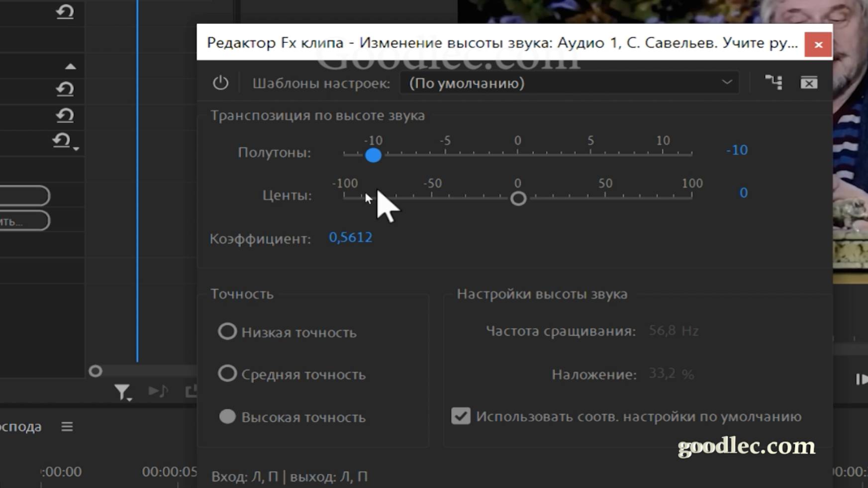The height and width of the screenshot is (488, 868).
Task: Select the Высокая точность radio button
Action: tap(227, 416)
